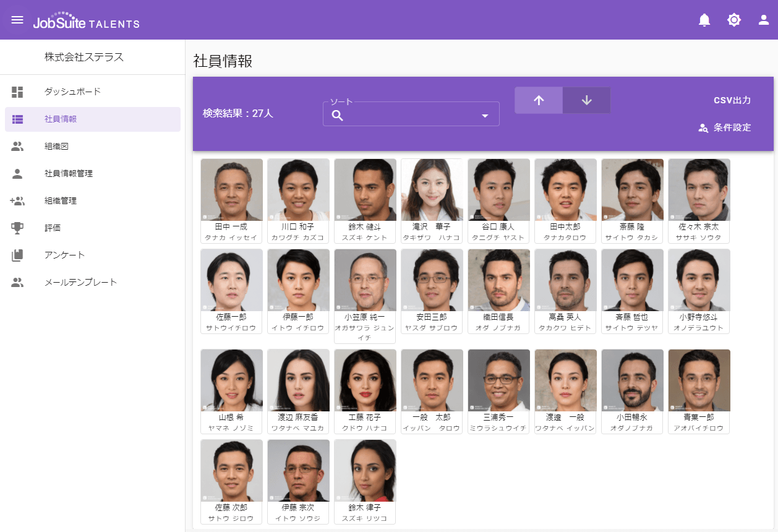
Task: Toggle the brightness theme icon
Action: 734,20
